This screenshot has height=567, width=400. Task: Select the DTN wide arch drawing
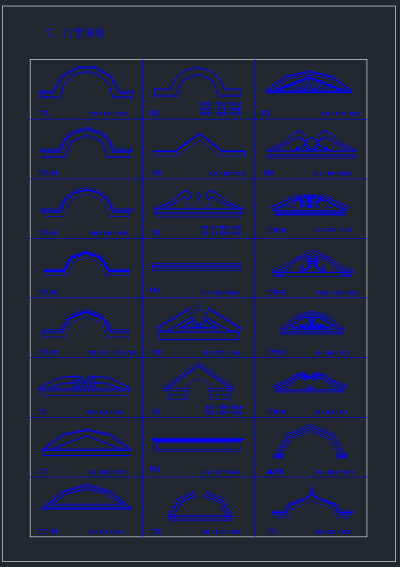pyautogui.click(x=310, y=442)
